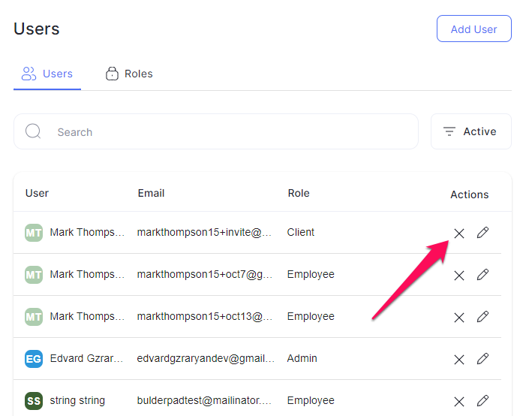Remove user with markthompson15+oct13 email

pos(459,318)
